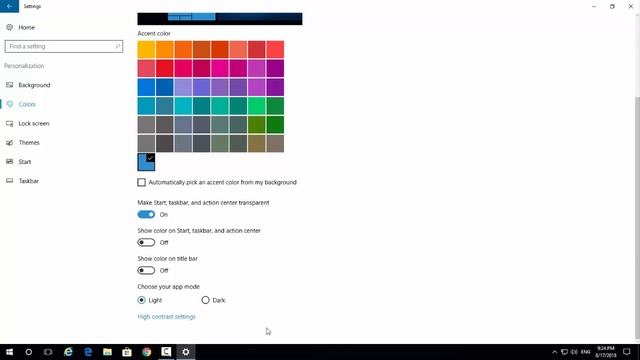
Task: Open Cortana search circle on taskbar
Action: tap(29, 352)
